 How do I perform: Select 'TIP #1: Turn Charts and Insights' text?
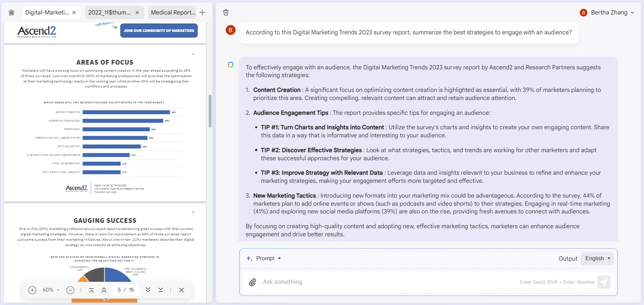[322, 127]
